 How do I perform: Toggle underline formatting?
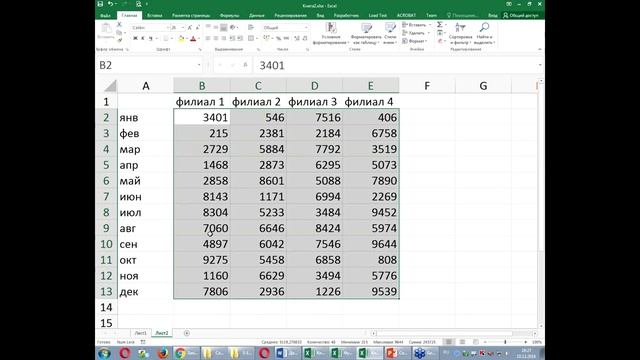point(150,38)
